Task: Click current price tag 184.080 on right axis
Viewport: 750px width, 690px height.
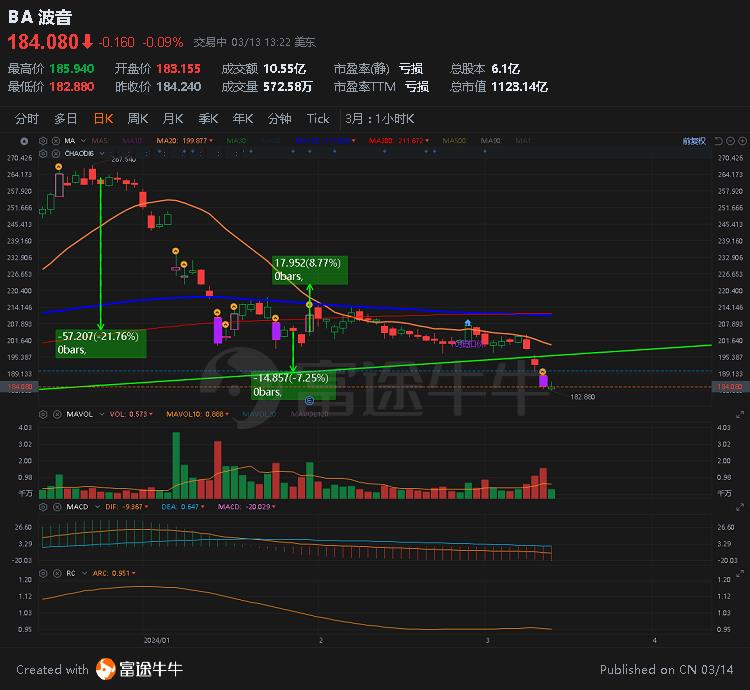Action: 730,387
